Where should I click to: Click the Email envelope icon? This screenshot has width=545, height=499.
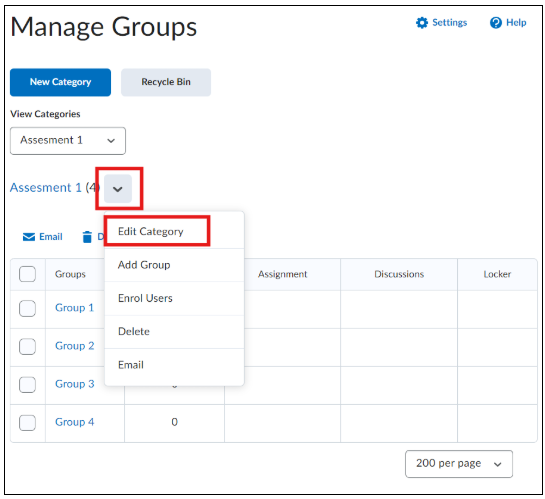[29, 237]
